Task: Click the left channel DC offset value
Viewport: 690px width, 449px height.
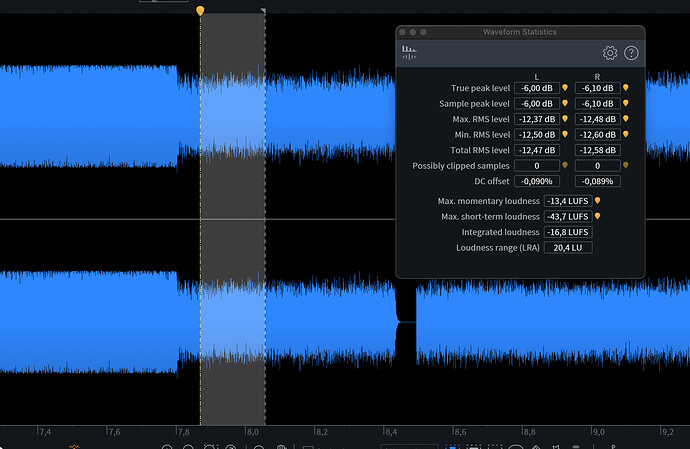Action: pyautogui.click(x=537, y=181)
